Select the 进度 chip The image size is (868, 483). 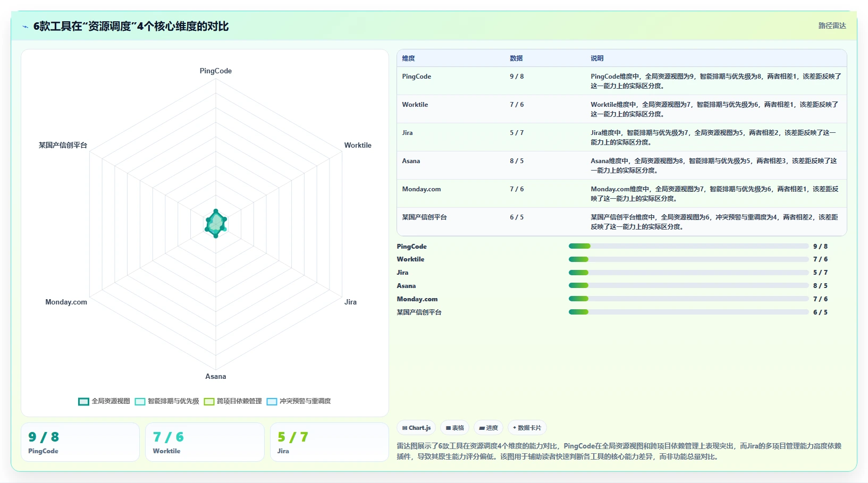pos(488,428)
